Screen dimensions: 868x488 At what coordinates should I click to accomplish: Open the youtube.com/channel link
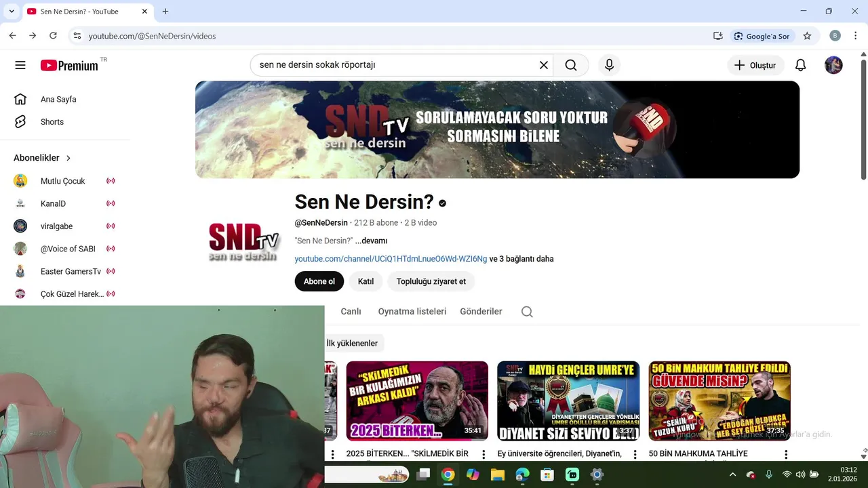point(391,259)
